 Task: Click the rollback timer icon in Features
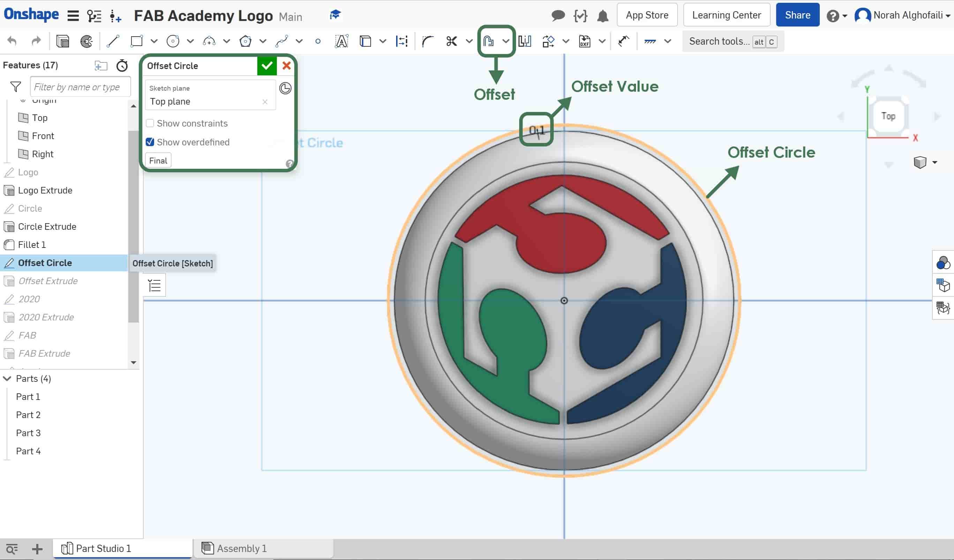tap(122, 66)
